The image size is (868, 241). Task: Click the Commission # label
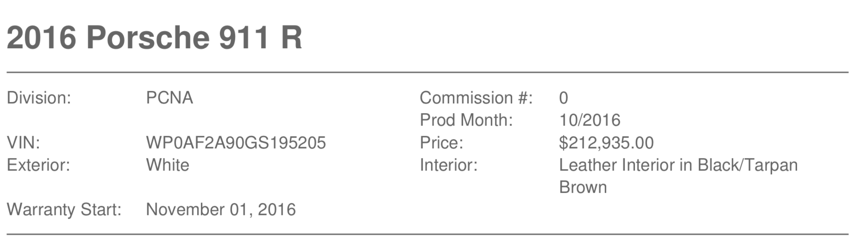coord(476,98)
